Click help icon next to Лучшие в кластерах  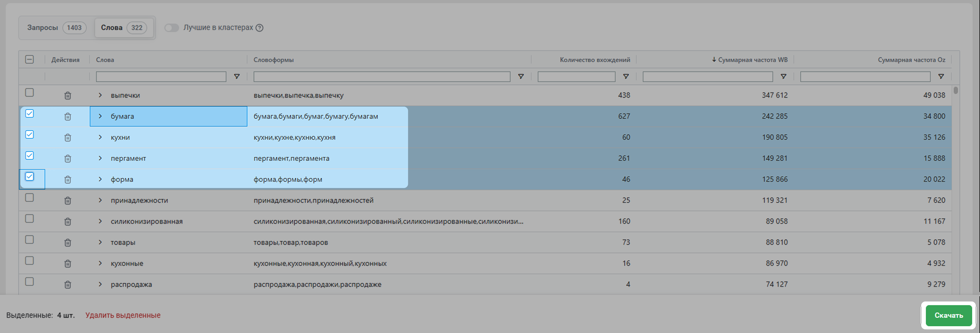(259, 28)
